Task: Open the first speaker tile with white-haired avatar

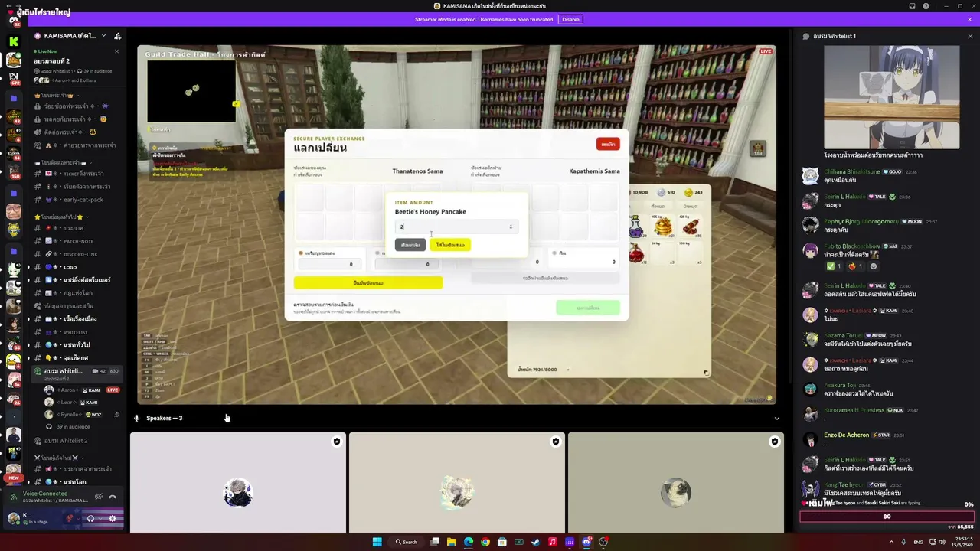Action: coord(238,482)
